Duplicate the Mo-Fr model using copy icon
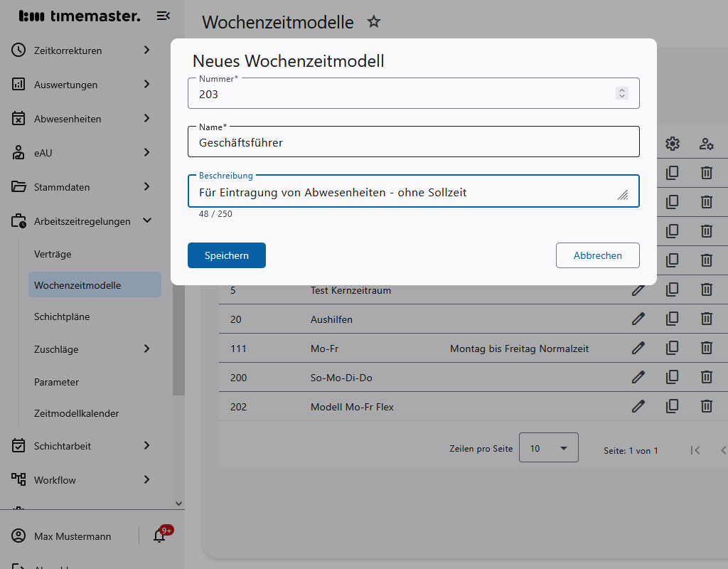The height and width of the screenshot is (569, 728). click(x=672, y=348)
